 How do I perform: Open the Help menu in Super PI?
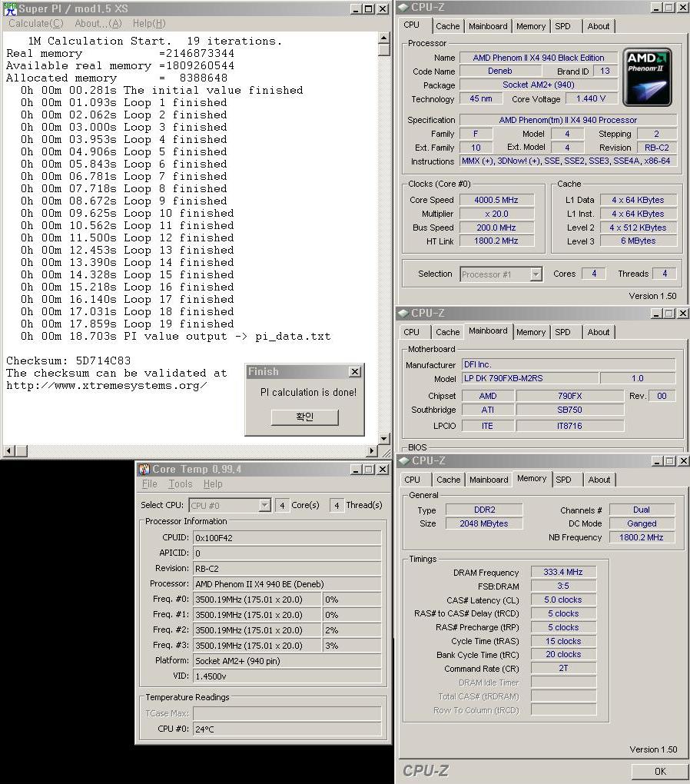click(149, 24)
